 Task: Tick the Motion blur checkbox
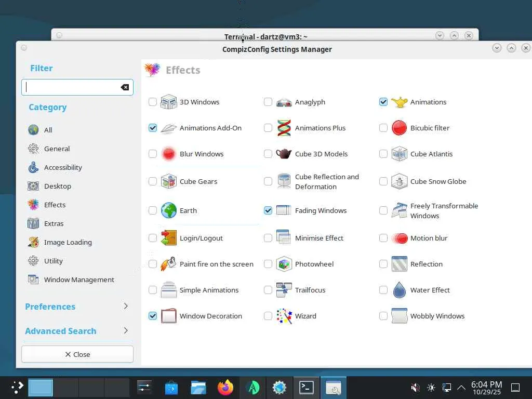pos(383,238)
